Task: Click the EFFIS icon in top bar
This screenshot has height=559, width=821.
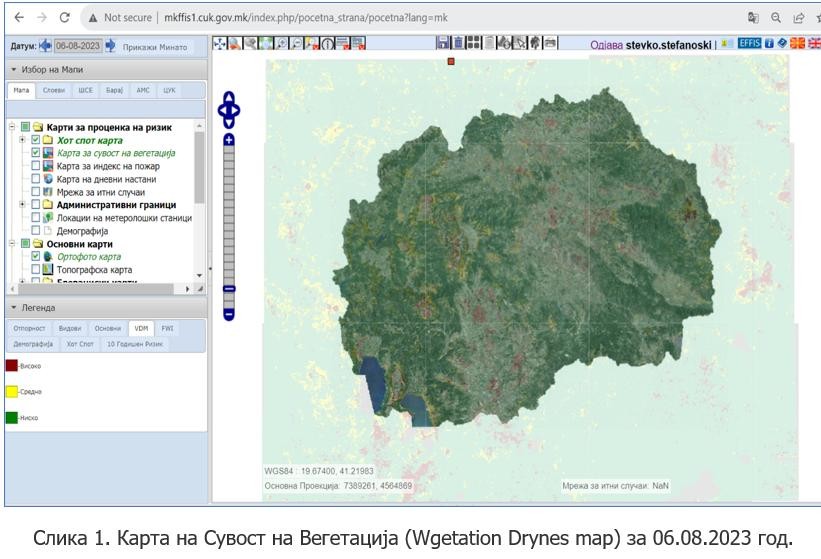Action: [x=749, y=44]
